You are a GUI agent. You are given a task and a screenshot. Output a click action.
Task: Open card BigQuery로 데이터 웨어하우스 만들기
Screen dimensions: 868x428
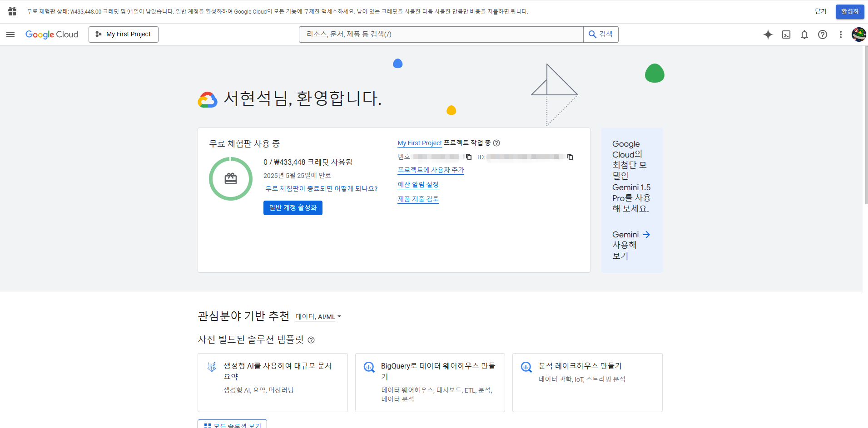click(x=430, y=383)
